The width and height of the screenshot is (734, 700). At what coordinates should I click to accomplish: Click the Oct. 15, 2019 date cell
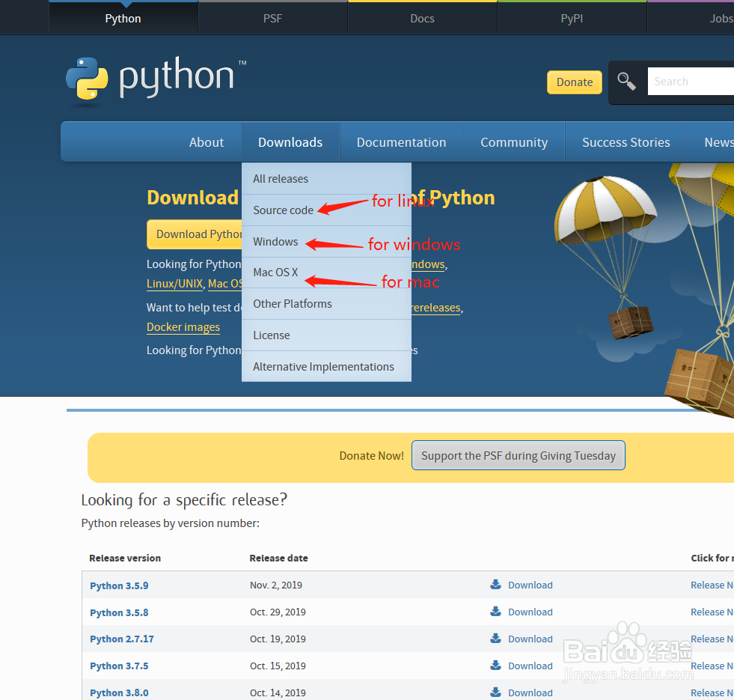[278, 666]
